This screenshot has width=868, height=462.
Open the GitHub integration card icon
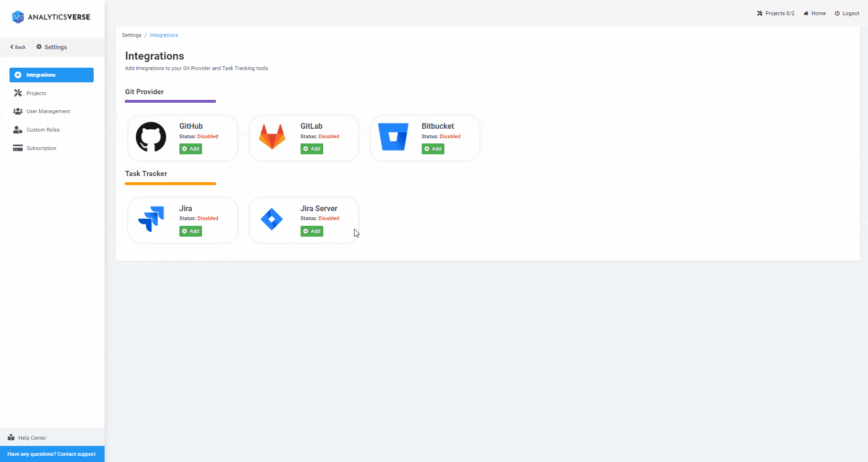151,137
